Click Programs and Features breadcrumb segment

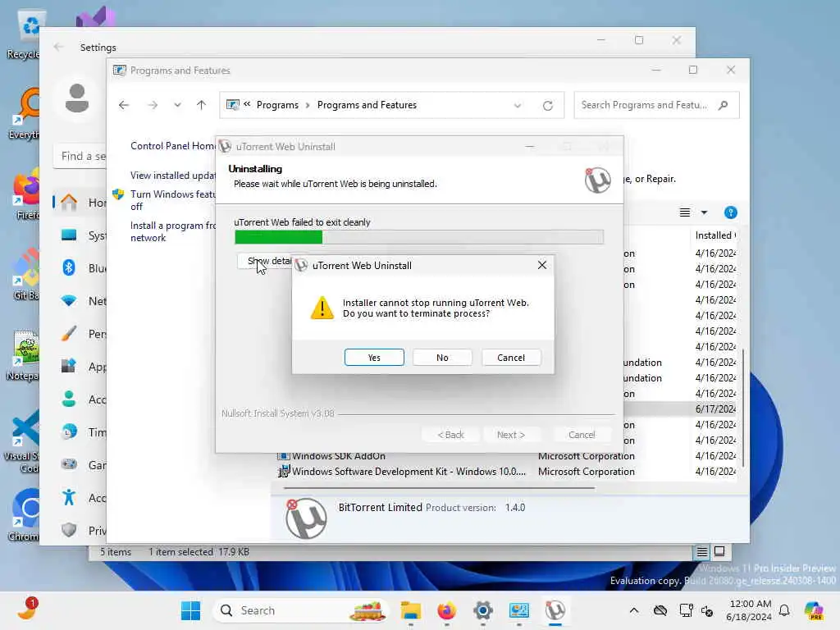coord(367,105)
